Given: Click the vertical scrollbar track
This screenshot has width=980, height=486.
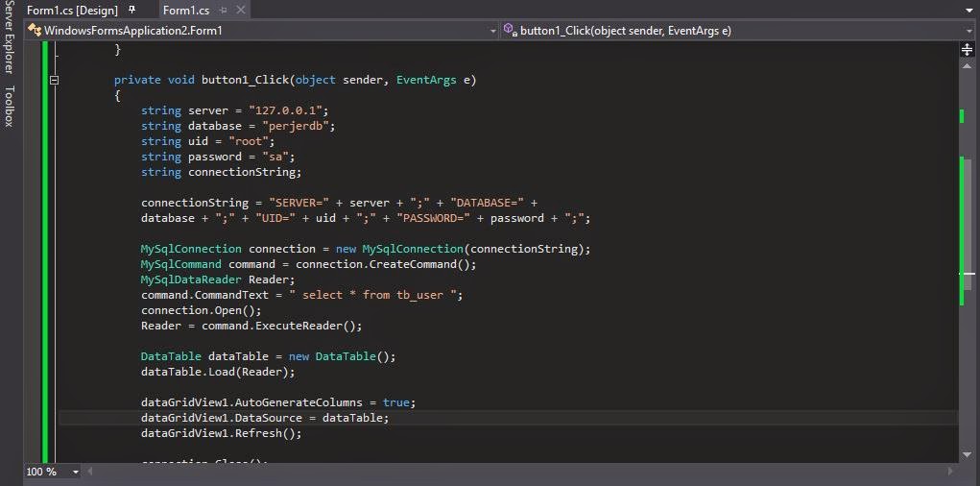Looking at the screenshot, I should pyautogui.click(x=967, y=259).
